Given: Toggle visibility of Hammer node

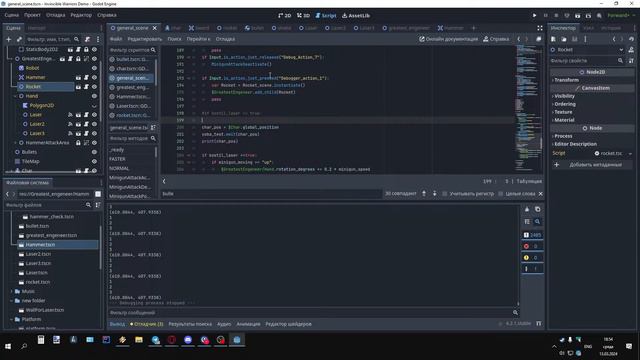Looking at the screenshot, I should pyautogui.click(x=94, y=77).
